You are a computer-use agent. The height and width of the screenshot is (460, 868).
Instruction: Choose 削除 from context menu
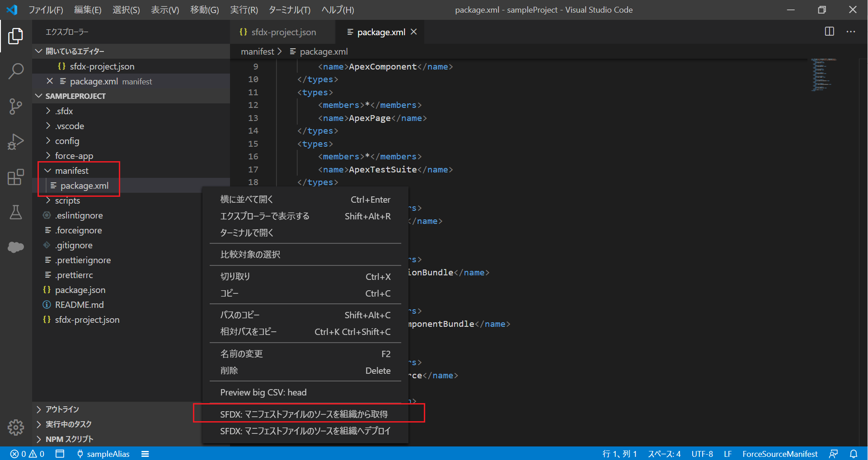(305, 371)
